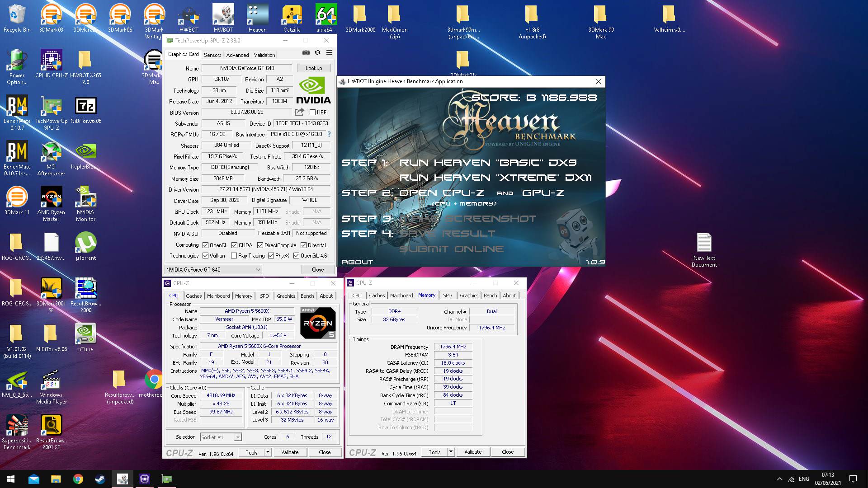Click ABOUT in Heaven benchmark window
The image size is (868, 488).
pyautogui.click(x=357, y=262)
